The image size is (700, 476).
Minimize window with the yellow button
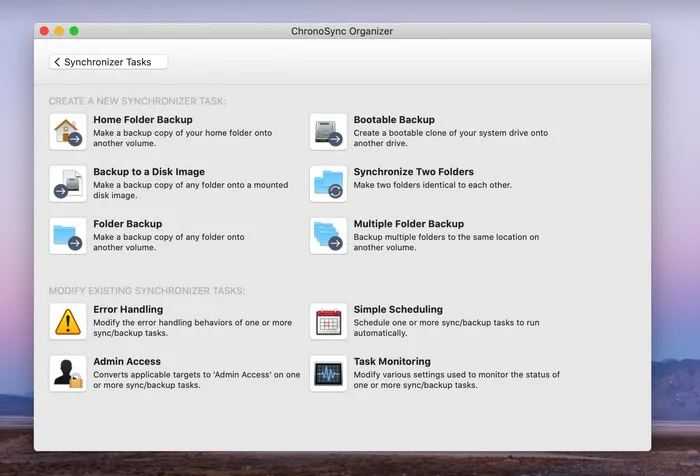[59, 31]
